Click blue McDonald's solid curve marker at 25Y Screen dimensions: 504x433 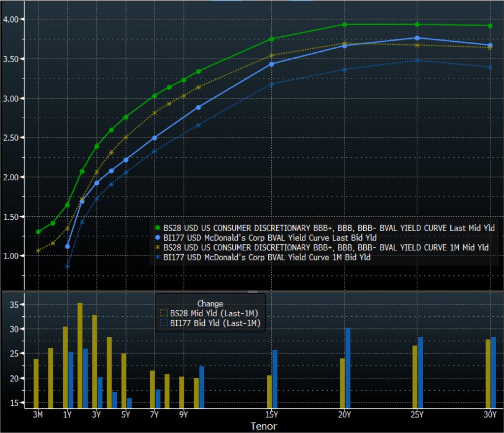[x=417, y=38]
